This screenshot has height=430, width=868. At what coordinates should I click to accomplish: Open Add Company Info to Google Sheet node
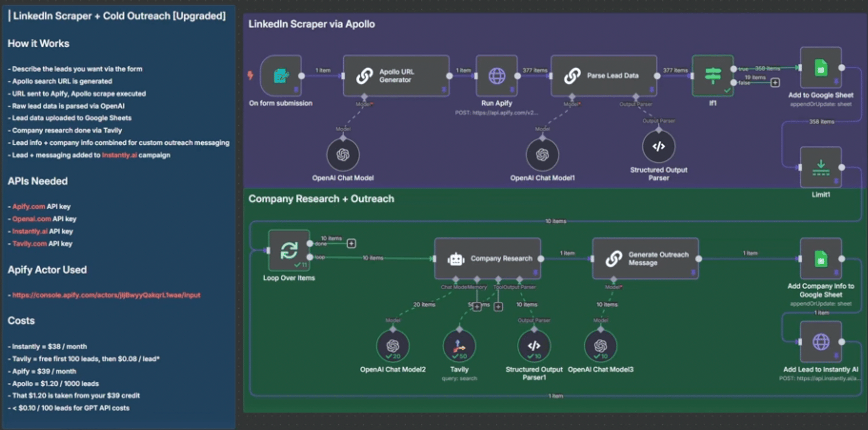[x=821, y=258]
